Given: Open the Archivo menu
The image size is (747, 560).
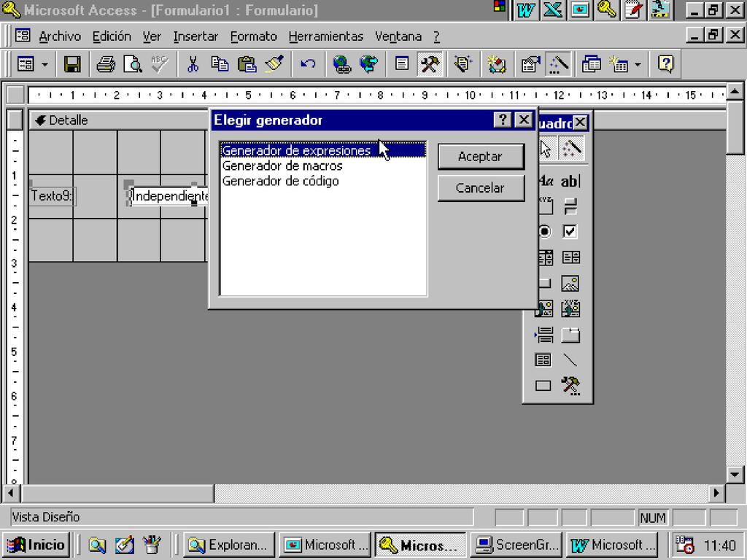Looking at the screenshot, I should click(x=60, y=36).
